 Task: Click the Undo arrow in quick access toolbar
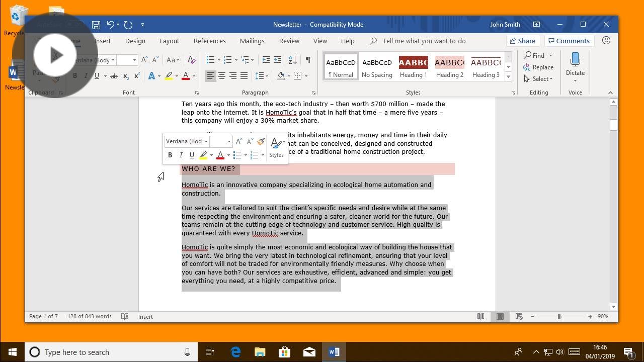point(110,24)
